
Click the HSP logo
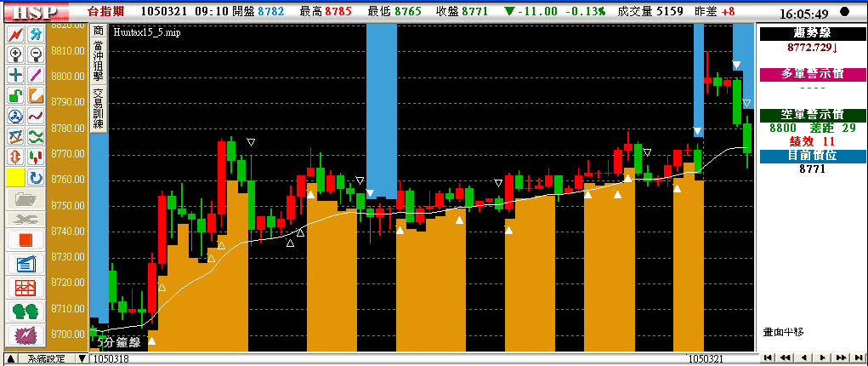pos(35,11)
